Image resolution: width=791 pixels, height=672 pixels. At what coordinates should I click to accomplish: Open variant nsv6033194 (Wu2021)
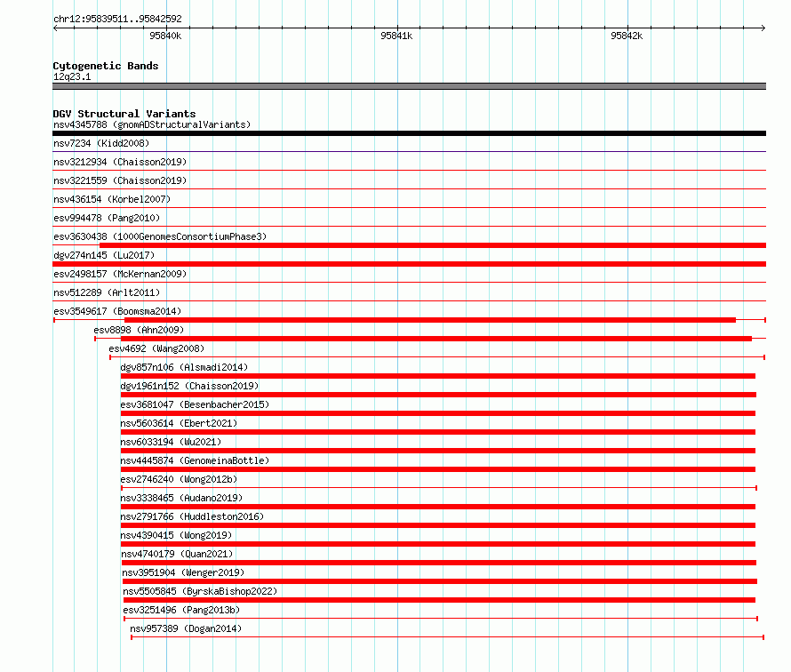coord(171,442)
